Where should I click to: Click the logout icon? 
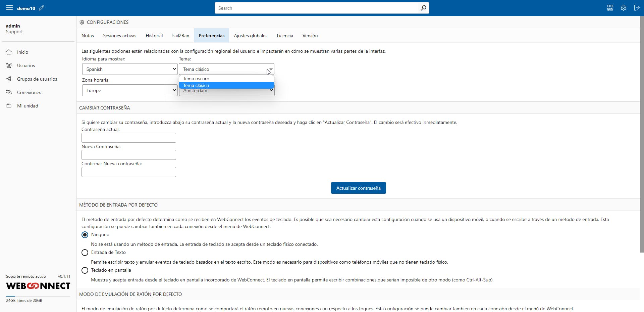coord(637,8)
